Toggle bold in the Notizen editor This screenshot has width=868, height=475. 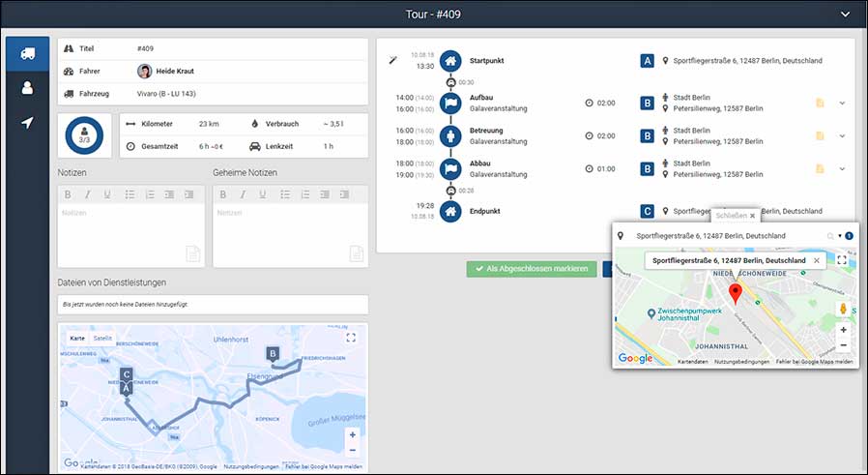pos(68,194)
